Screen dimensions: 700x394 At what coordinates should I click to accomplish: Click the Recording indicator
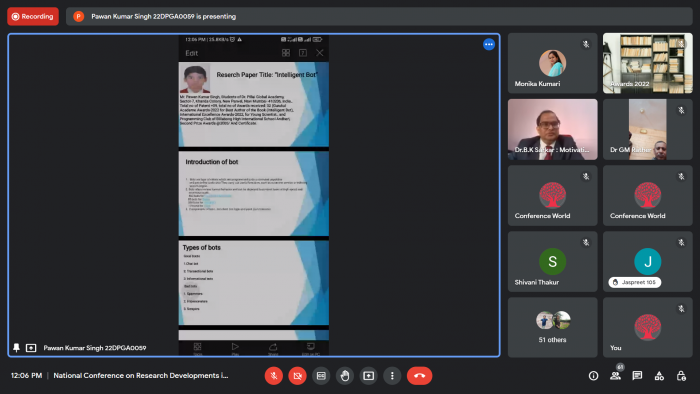click(x=33, y=17)
